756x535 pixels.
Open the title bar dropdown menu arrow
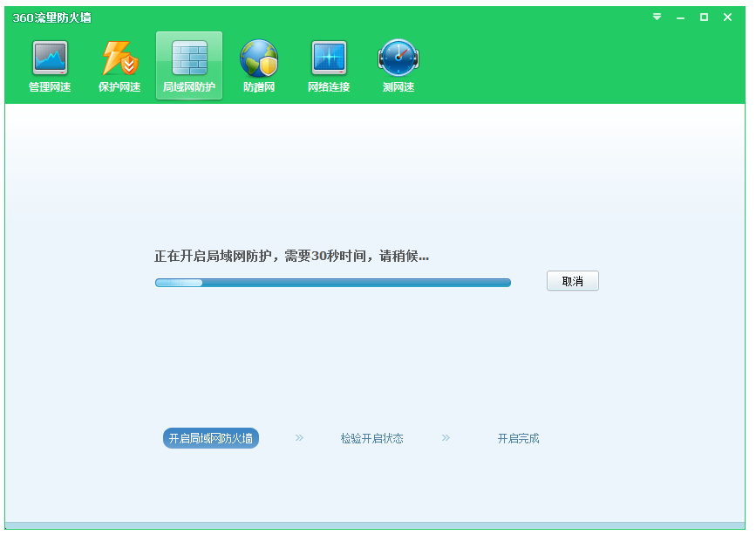coord(657,17)
